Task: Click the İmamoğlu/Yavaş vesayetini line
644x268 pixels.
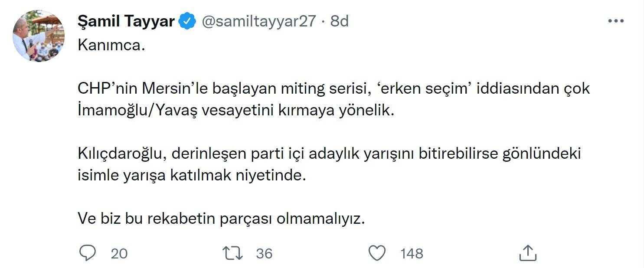Action: pos(236,110)
